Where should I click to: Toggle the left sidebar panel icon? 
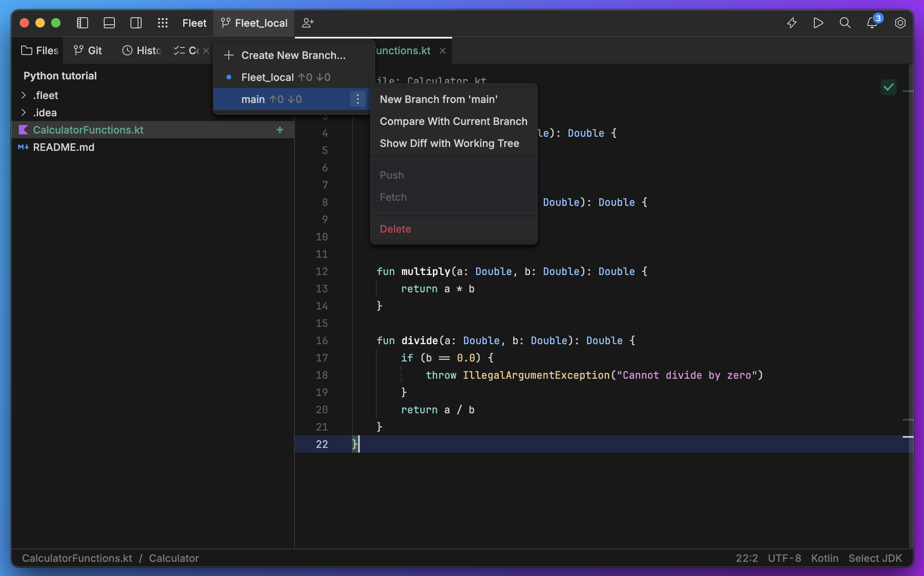pos(82,23)
